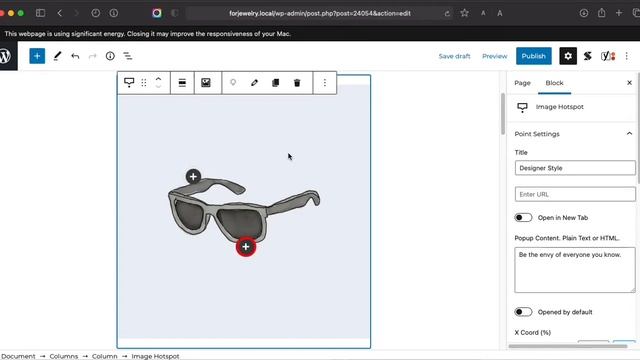Open editor options three-dot menu

click(x=627, y=56)
